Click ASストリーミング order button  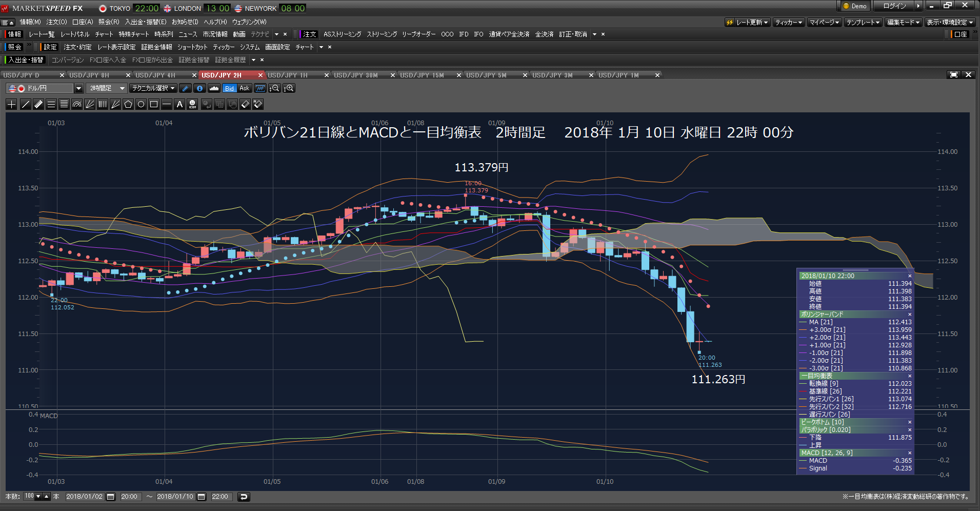click(x=342, y=34)
